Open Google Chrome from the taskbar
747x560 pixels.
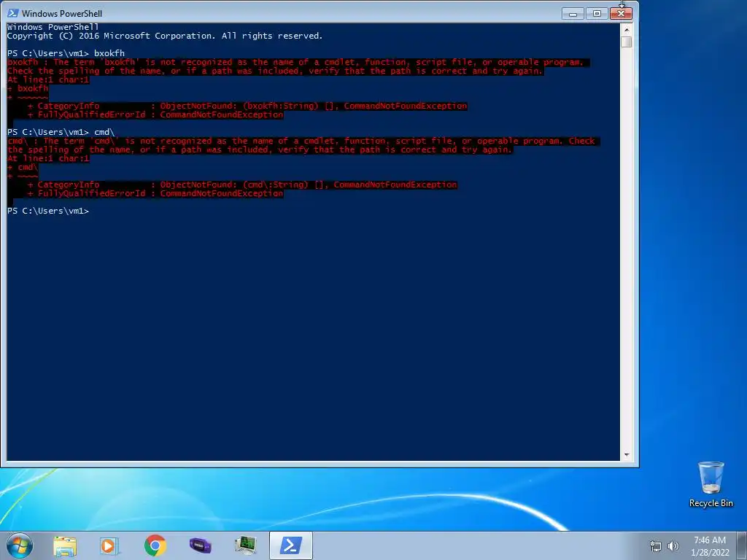155,545
